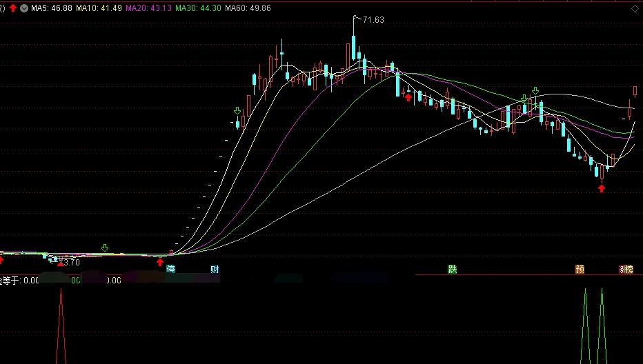Click the 榜 ranking list marker
This screenshot has width=643, height=364.
tap(629, 270)
